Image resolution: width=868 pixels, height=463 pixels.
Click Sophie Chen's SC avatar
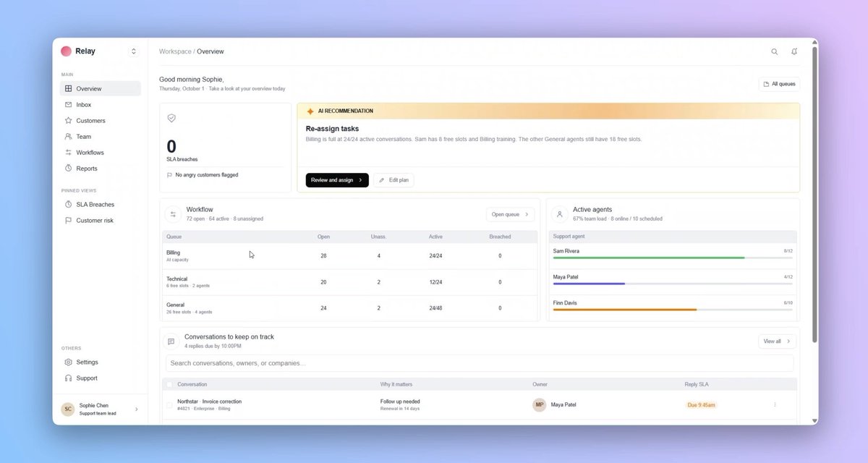pos(68,409)
